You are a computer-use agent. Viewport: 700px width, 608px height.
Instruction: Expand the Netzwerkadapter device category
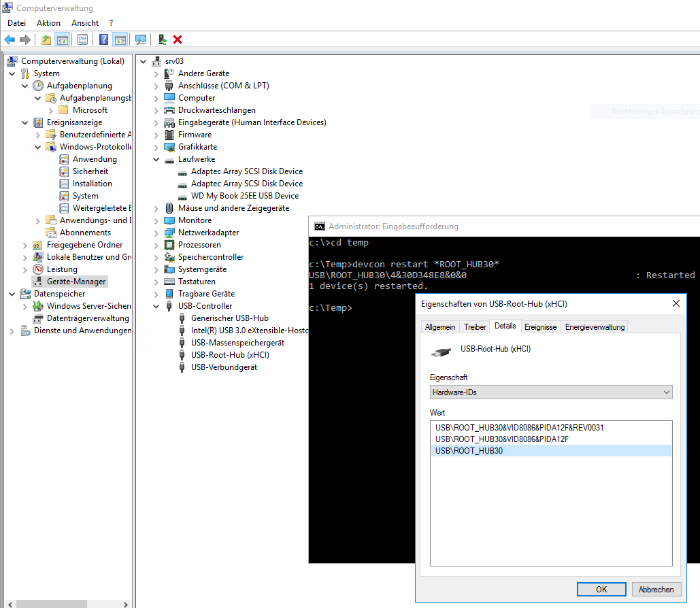pyautogui.click(x=156, y=233)
